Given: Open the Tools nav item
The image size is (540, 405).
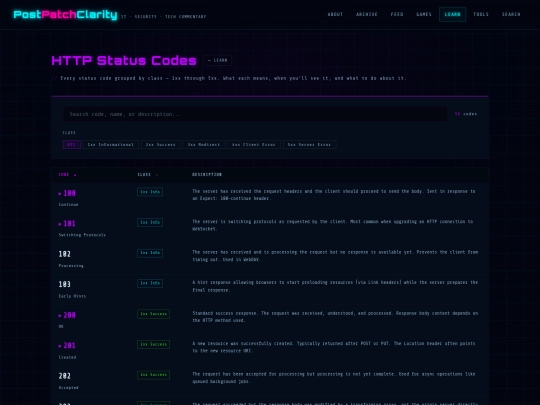Looking at the screenshot, I should (481, 14).
